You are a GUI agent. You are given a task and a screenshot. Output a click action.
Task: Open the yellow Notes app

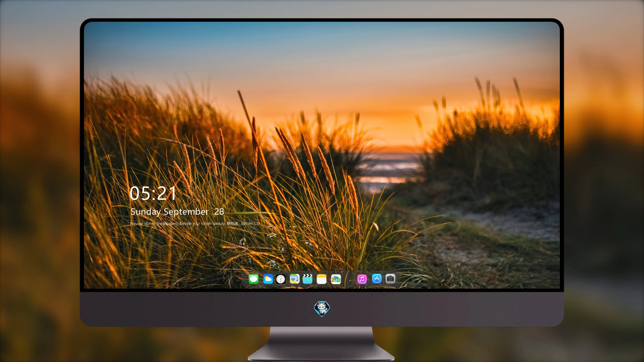(x=321, y=279)
